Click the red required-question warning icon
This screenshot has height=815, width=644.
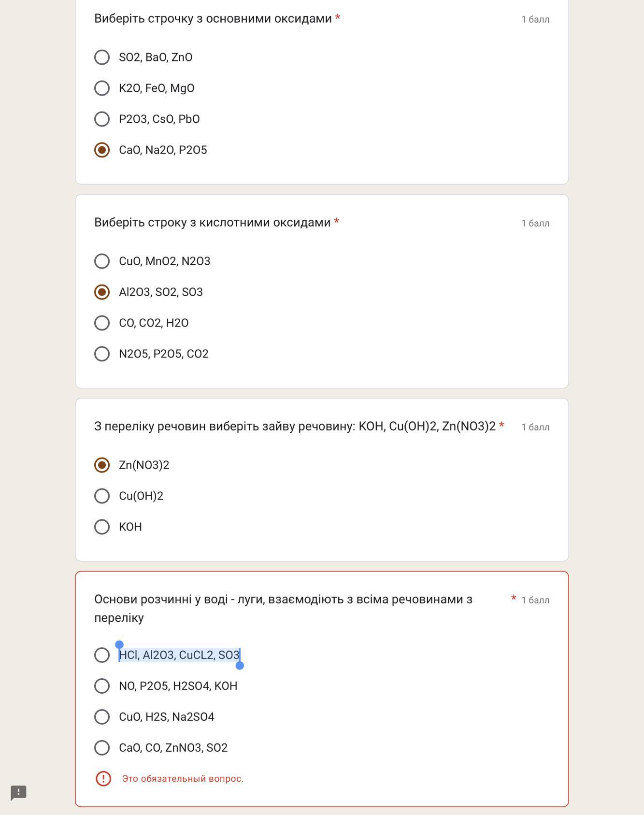click(x=103, y=779)
